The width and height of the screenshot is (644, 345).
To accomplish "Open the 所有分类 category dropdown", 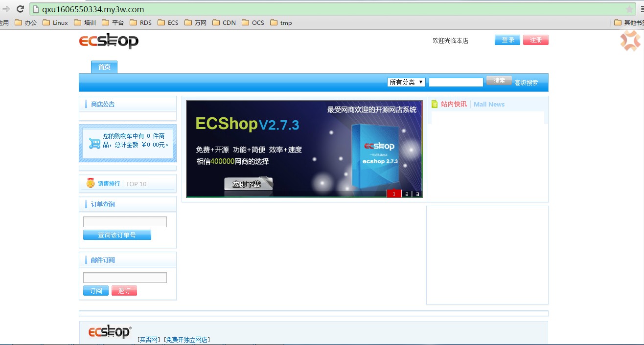I will pos(406,82).
